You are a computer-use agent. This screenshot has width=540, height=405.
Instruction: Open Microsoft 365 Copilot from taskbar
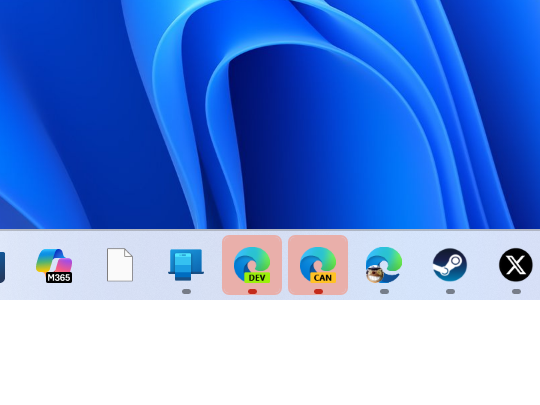coord(54,265)
